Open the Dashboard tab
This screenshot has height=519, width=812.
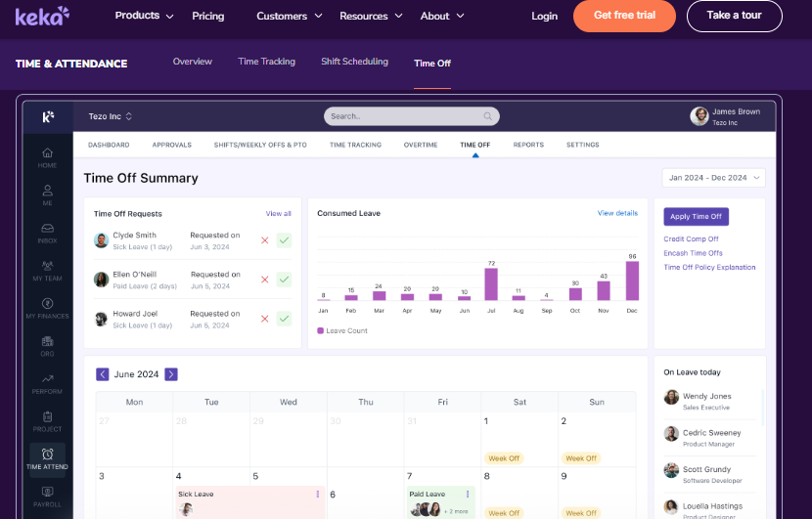click(109, 145)
